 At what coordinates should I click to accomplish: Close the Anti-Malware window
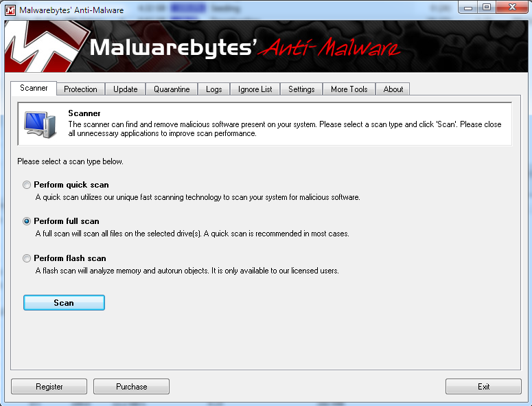coord(512,7)
